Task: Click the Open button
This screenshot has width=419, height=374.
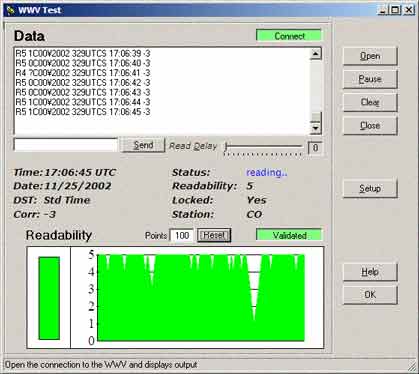Action: (x=370, y=56)
